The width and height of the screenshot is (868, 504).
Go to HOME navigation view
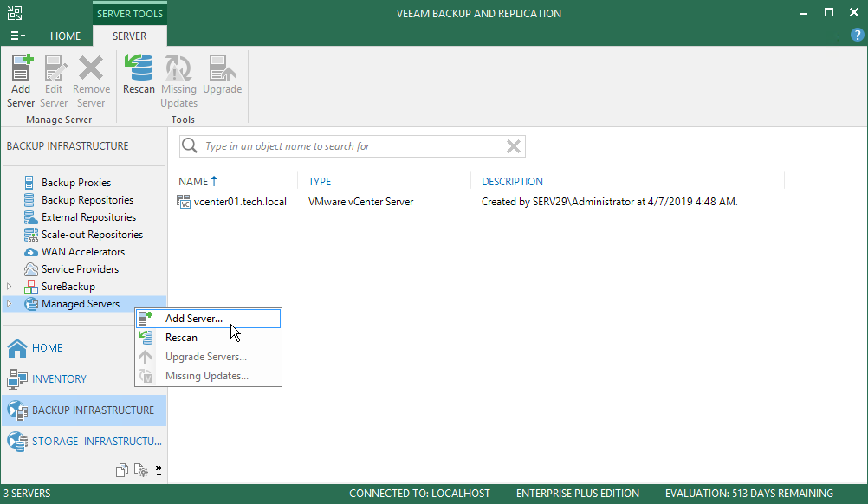pos(84,348)
